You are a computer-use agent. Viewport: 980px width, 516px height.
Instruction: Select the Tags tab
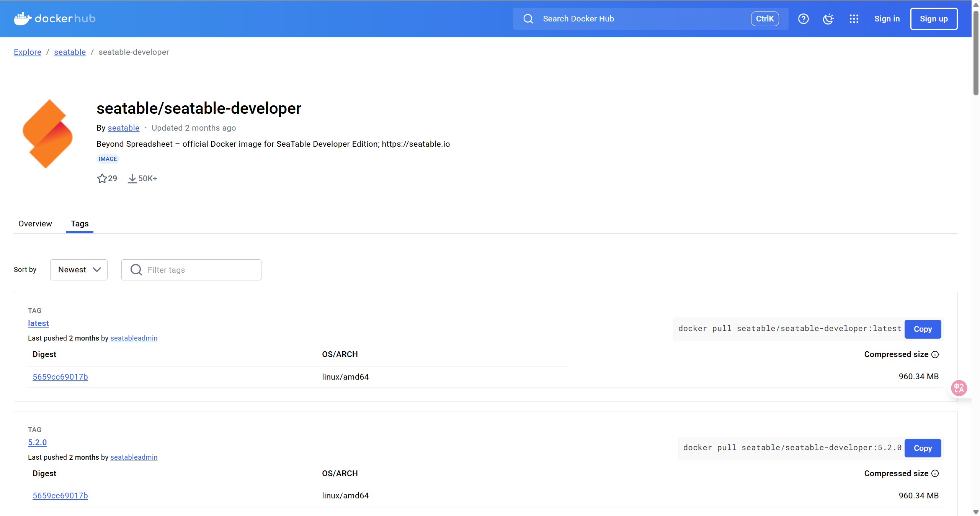click(80, 224)
